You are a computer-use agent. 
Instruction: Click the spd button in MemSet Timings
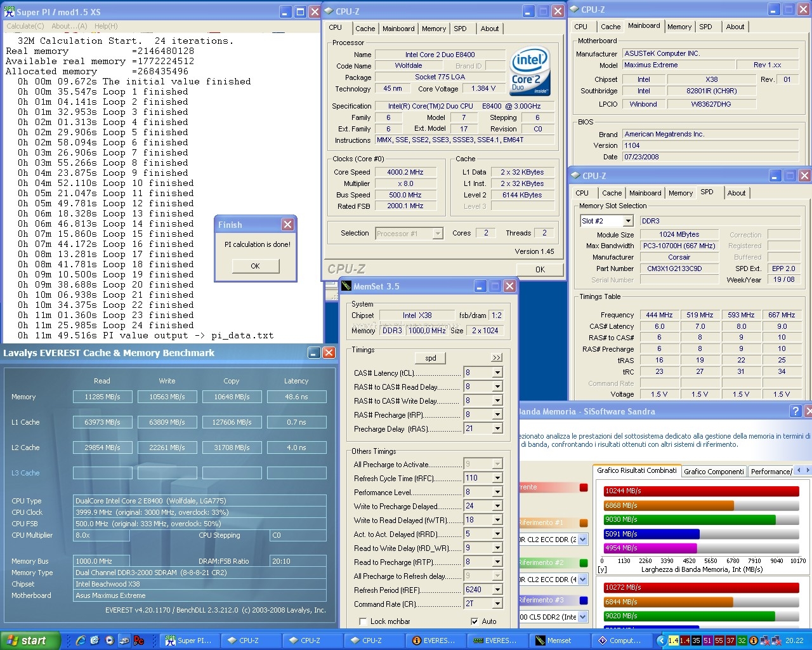pos(431,358)
